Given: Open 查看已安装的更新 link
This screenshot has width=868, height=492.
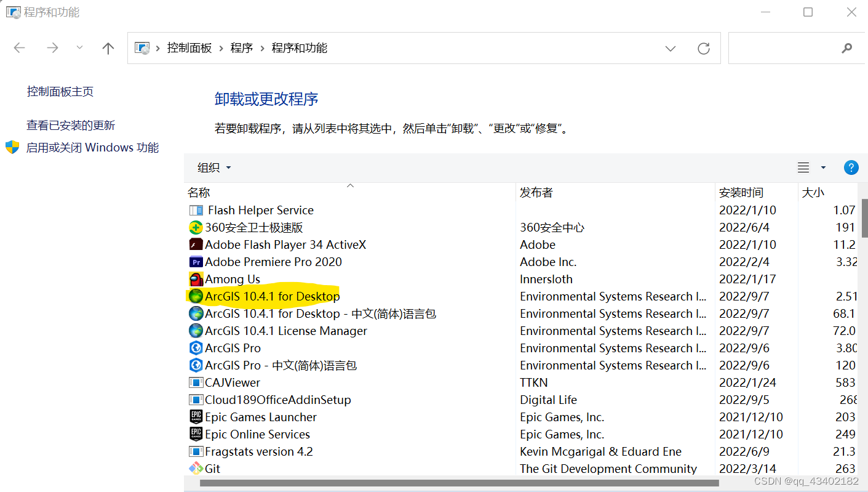Looking at the screenshot, I should [71, 126].
